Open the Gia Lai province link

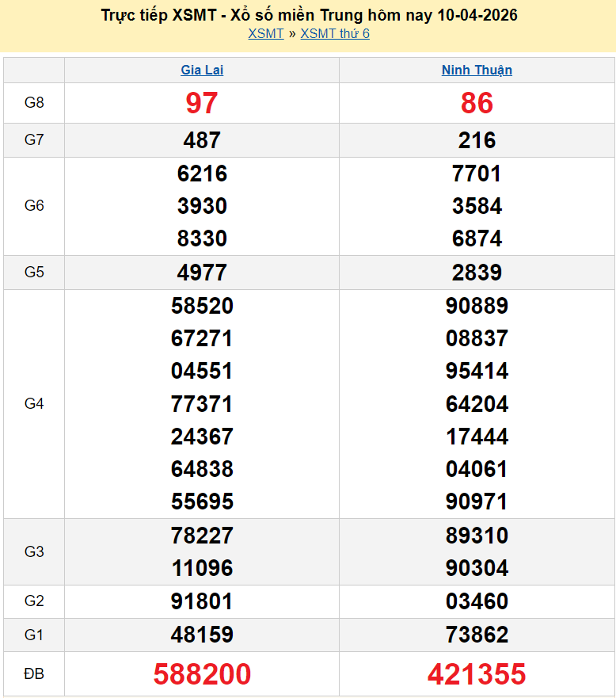pos(202,70)
